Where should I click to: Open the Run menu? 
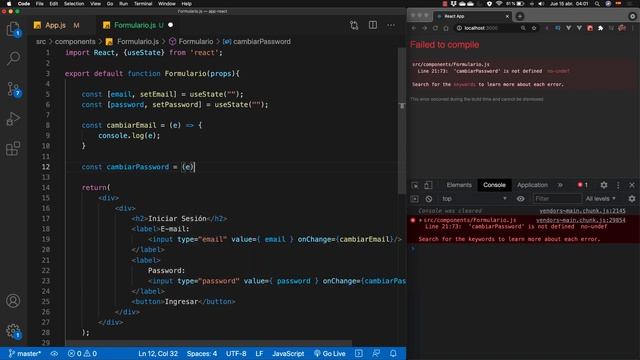coord(123,4)
